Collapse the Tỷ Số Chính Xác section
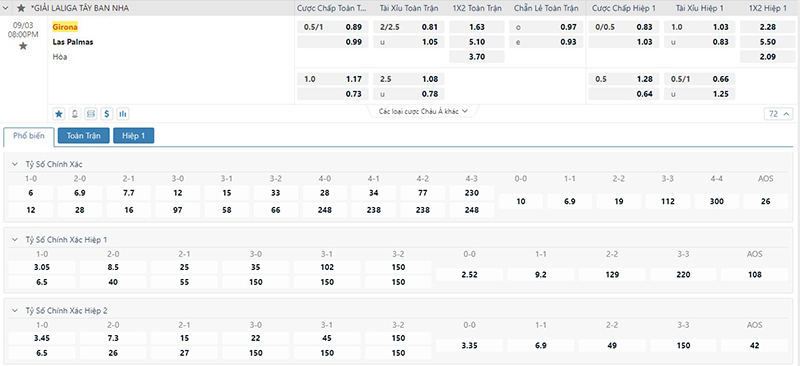 [x=14, y=164]
